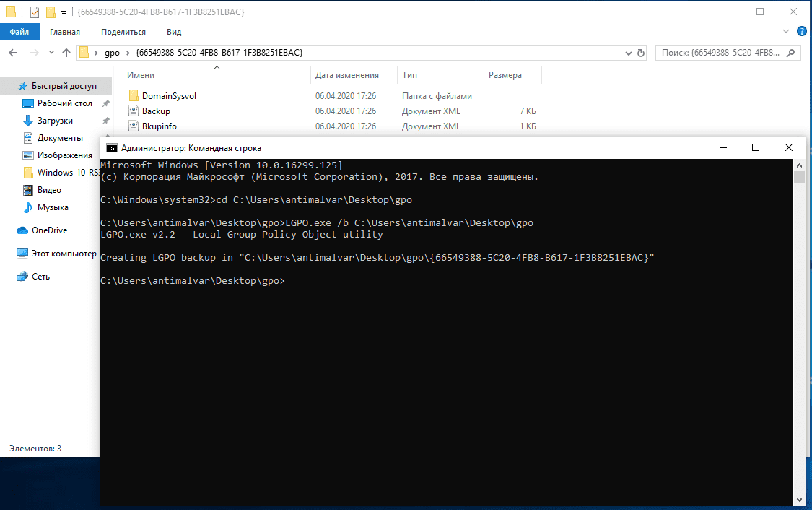Open the Файл menu tab
Viewport: 812px width, 510px height.
point(19,32)
